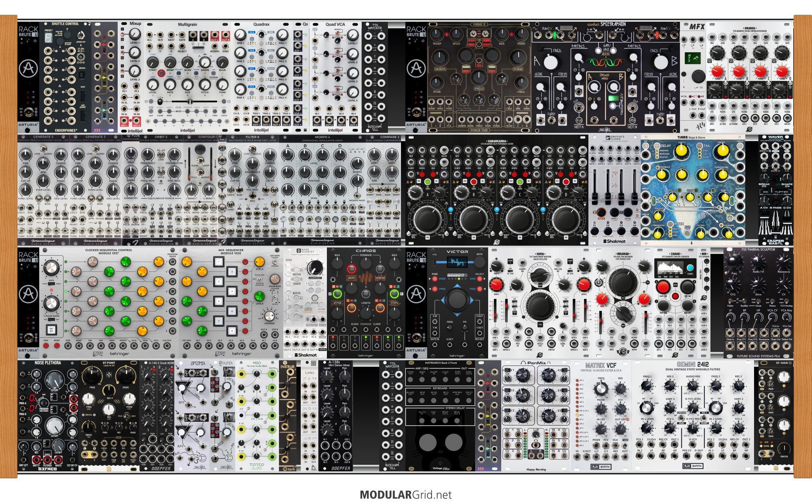The width and height of the screenshot is (812, 504).
Task: Select step button 8 on Mix-Sequencer 1050
Action: coord(232,331)
